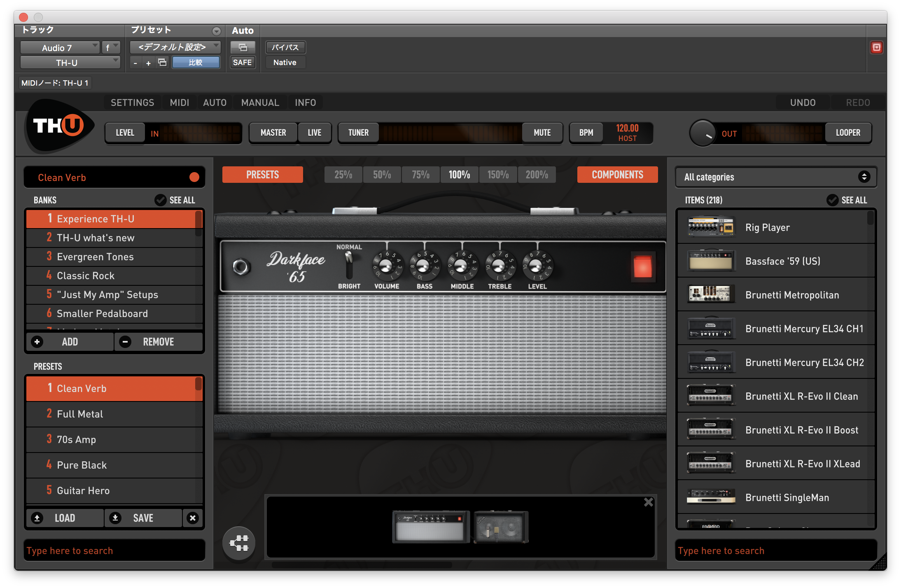
Task: Open the MIDI menu tab
Action: click(180, 103)
